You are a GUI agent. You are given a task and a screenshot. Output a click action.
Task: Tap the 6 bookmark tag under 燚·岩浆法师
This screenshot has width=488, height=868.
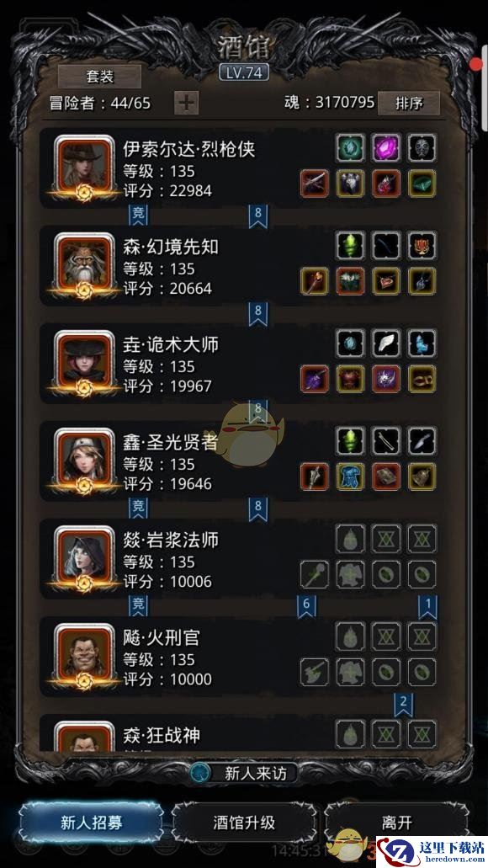click(306, 606)
